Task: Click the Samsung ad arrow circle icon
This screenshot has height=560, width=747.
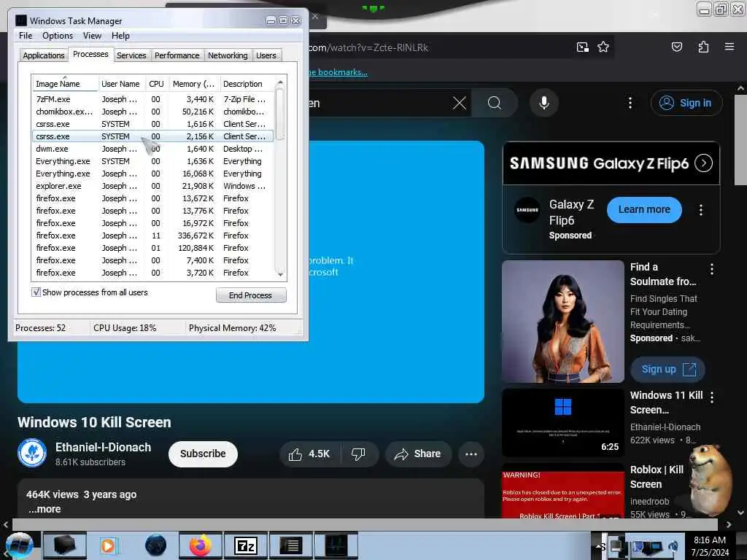Action: coord(703,163)
